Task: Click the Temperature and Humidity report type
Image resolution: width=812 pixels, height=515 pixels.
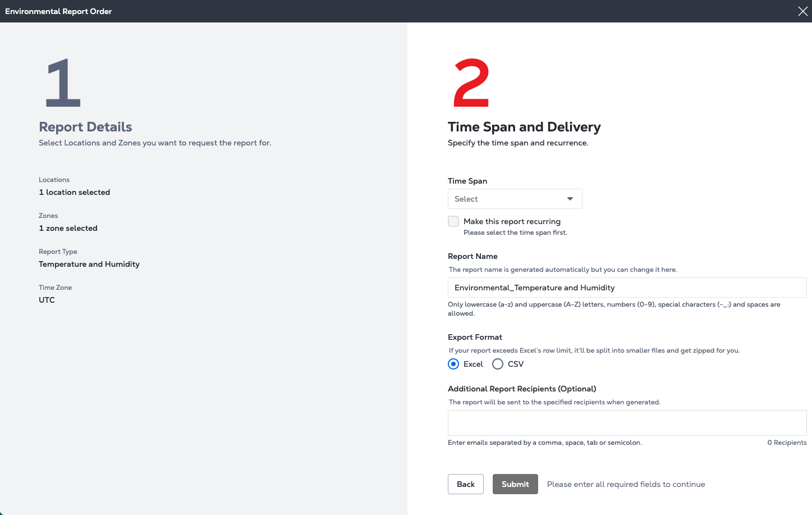Action: [89, 264]
